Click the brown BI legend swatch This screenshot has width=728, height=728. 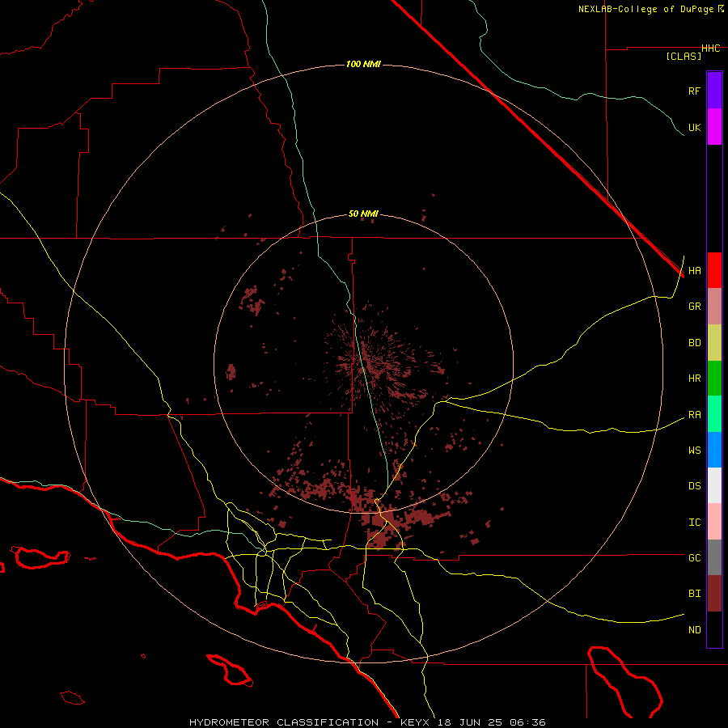(x=714, y=594)
